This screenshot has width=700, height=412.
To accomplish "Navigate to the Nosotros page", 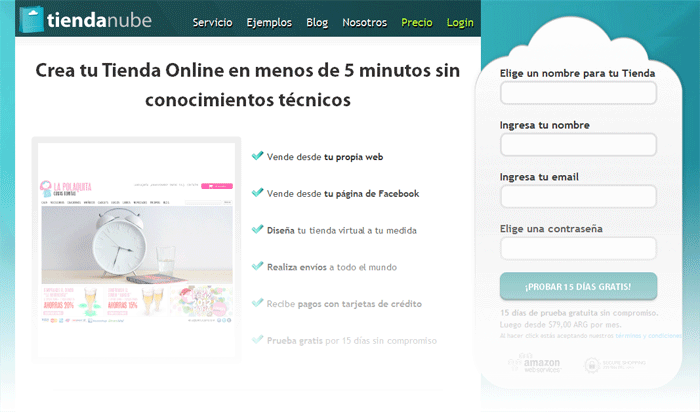I will (x=364, y=21).
